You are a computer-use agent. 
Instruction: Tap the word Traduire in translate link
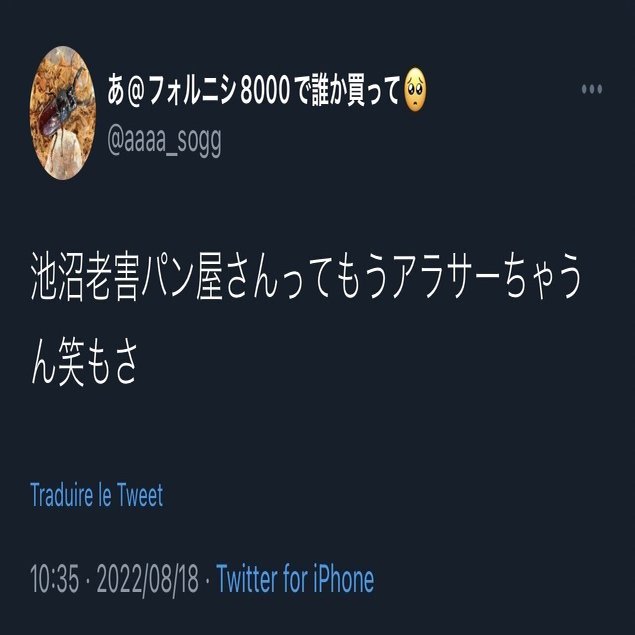click(62, 495)
